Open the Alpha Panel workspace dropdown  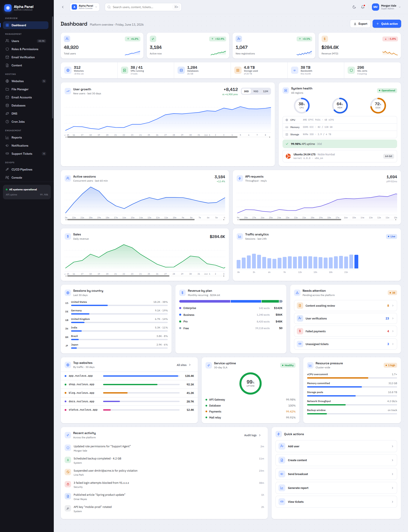click(x=85, y=7)
